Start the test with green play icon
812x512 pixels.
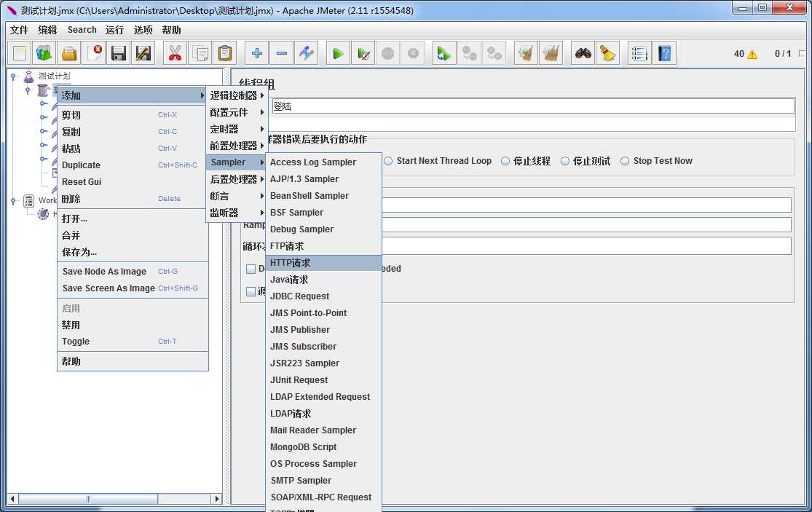338,53
